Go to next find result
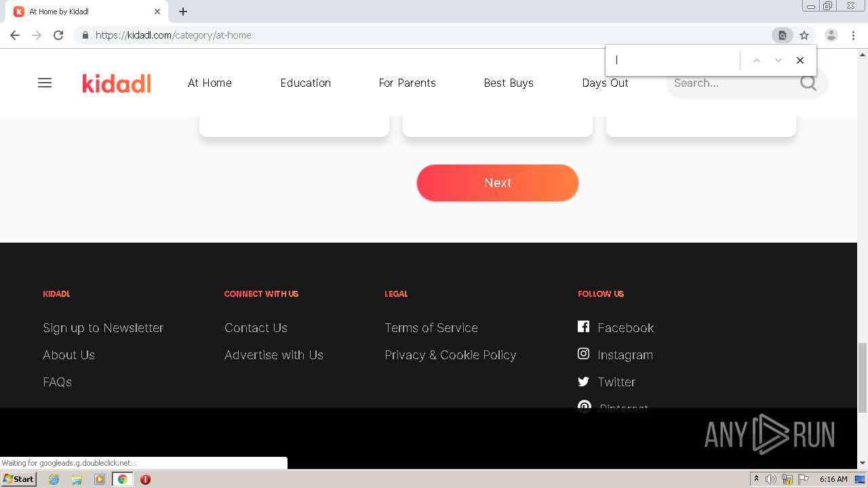Viewport: 868px width, 488px height. click(x=778, y=60)
